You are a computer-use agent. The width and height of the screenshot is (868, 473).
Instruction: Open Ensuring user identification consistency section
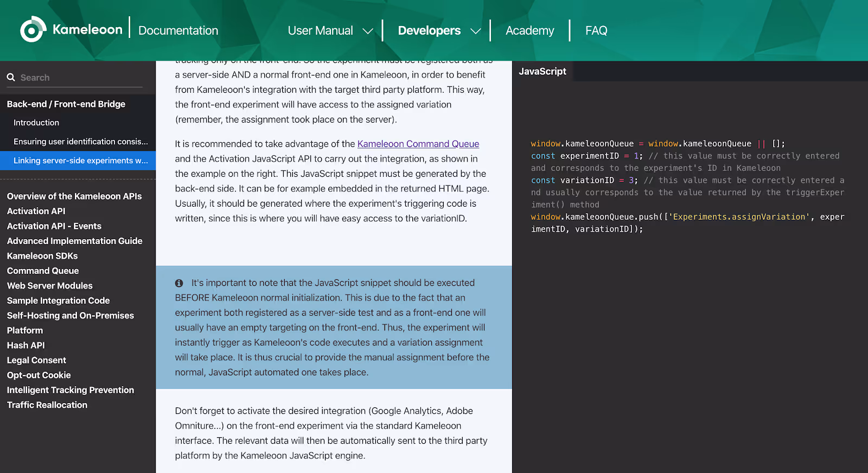pyautogui.click(x=81, y=142)
